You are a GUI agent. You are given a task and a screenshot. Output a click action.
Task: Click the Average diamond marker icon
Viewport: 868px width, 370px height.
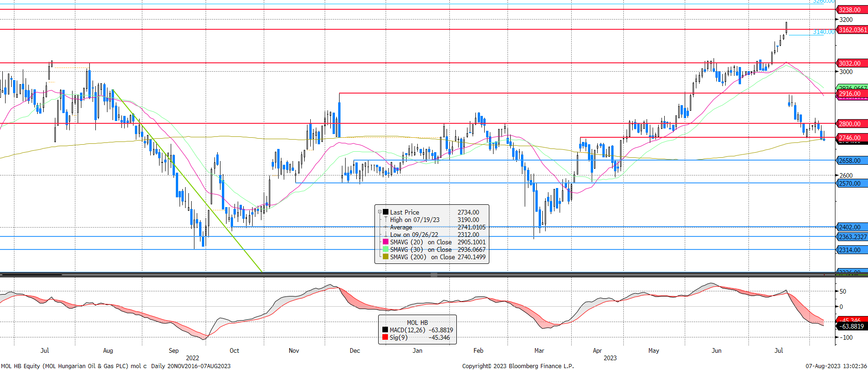(386, 227)
